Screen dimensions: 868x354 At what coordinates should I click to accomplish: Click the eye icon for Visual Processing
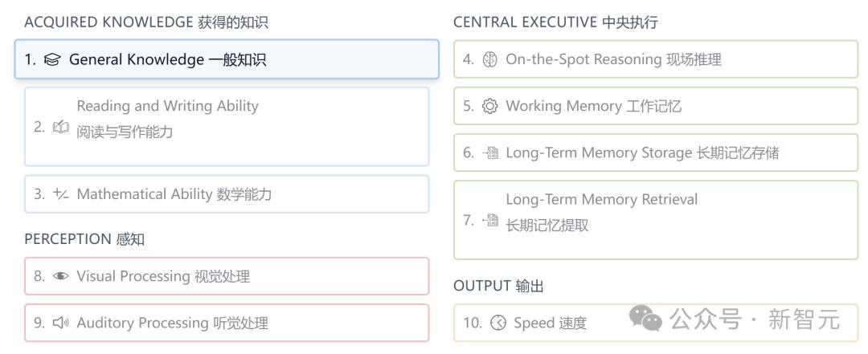(x=61, y=276)
